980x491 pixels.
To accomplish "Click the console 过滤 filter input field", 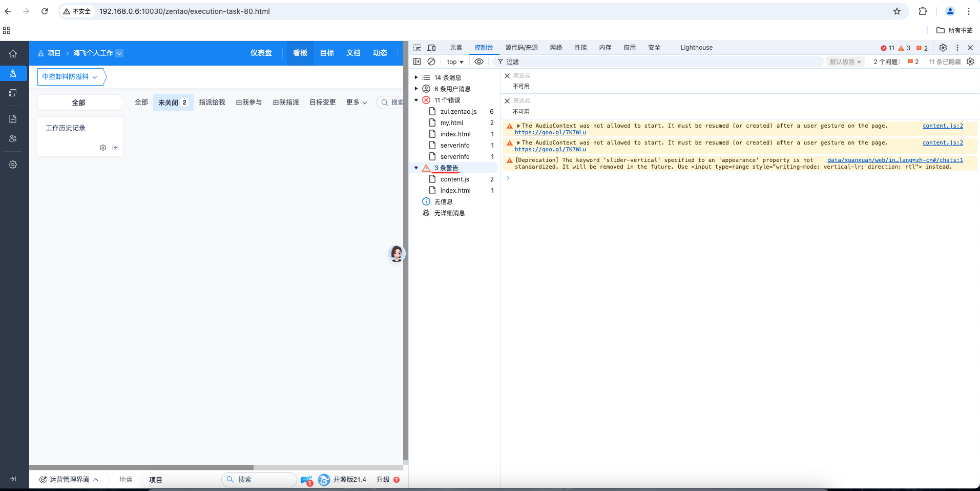I will (x=661, y=62).
